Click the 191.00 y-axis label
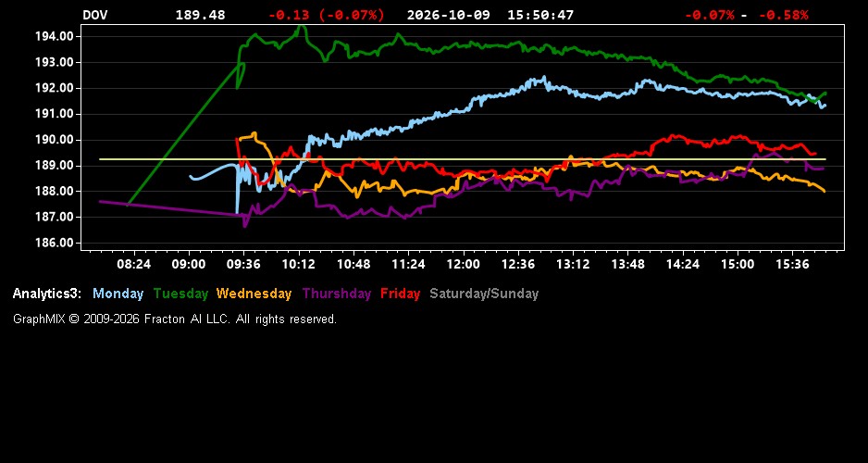The width and height of the screenshot is (868, 463). (x=55, y=114)
